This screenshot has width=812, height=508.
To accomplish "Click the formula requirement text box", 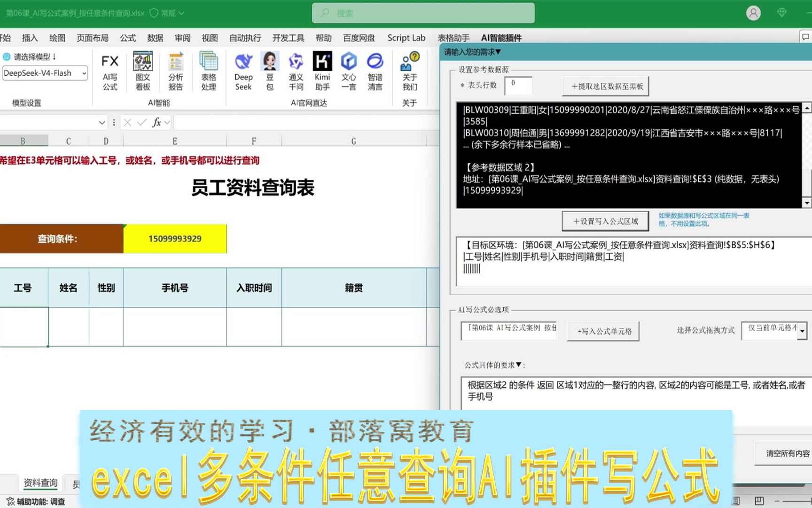I will click(636, 393).
